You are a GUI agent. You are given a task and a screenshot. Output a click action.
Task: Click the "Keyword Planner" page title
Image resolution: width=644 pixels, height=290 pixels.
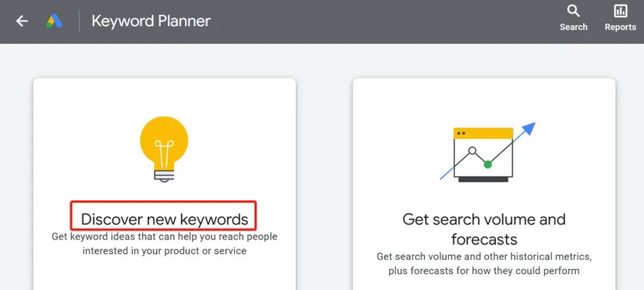click(151, 21)
